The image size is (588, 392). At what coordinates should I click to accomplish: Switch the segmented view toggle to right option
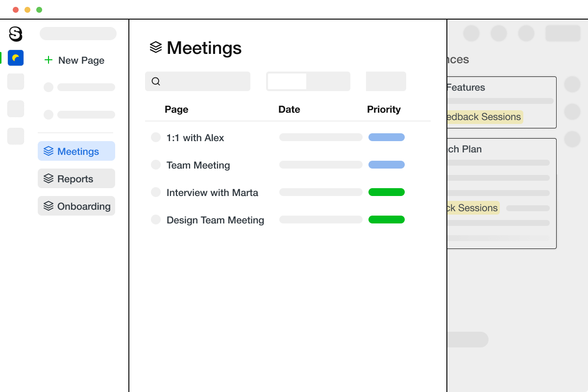tap(328, 81)
